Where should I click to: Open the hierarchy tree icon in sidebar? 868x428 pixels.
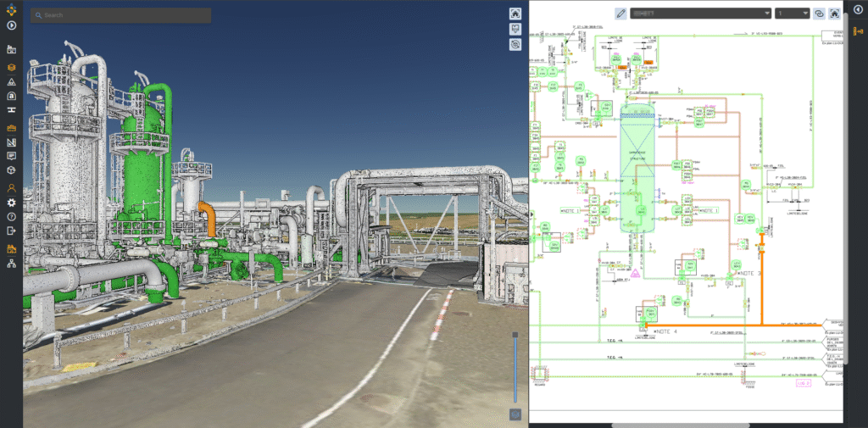point(11,264)
